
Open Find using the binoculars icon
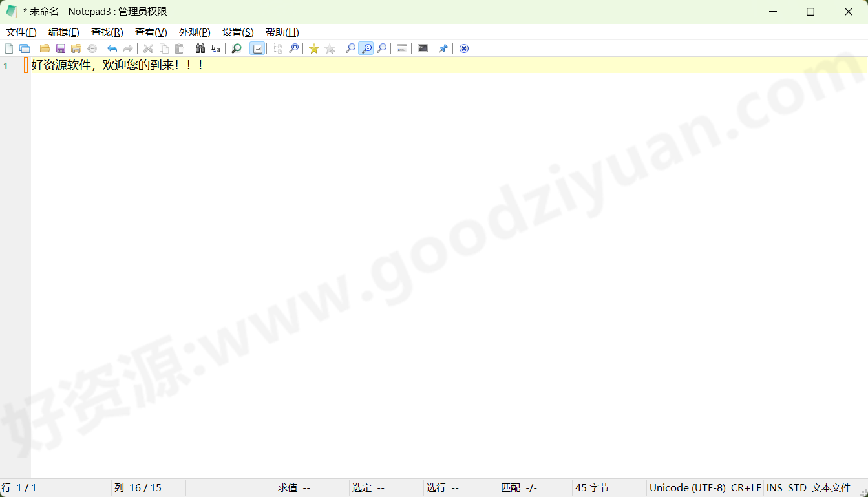tap(200, 48)
